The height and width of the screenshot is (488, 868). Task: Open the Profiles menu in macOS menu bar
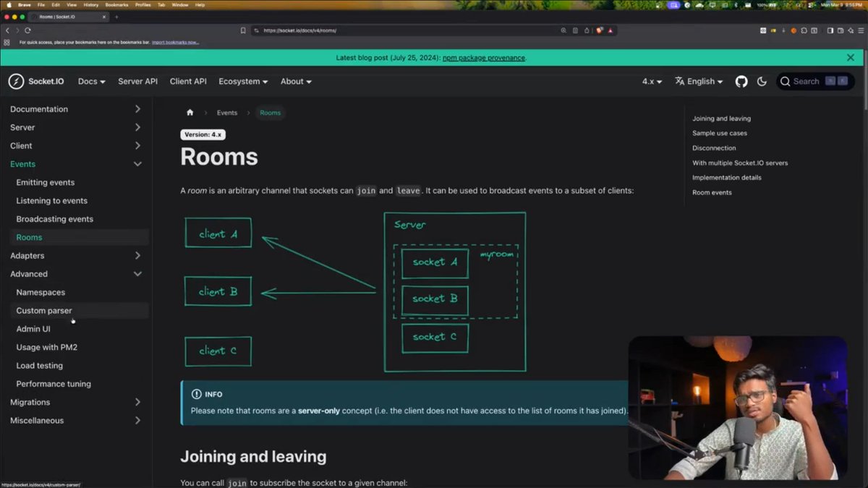coord(143,4)
